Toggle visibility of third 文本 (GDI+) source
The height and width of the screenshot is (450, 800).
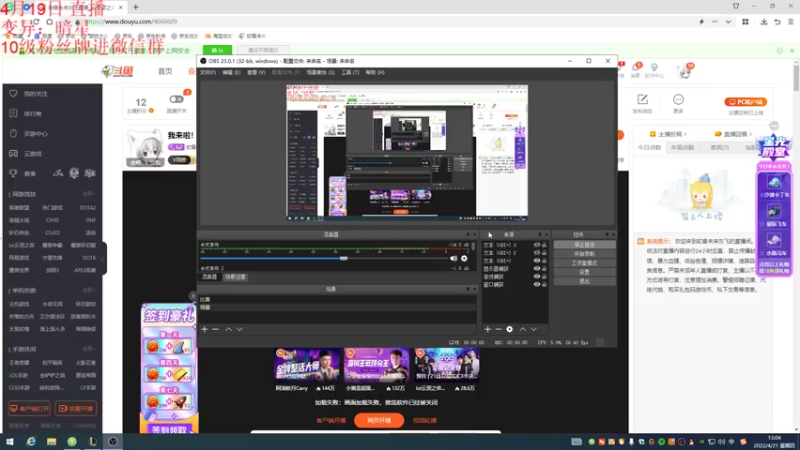coord(537,261)
